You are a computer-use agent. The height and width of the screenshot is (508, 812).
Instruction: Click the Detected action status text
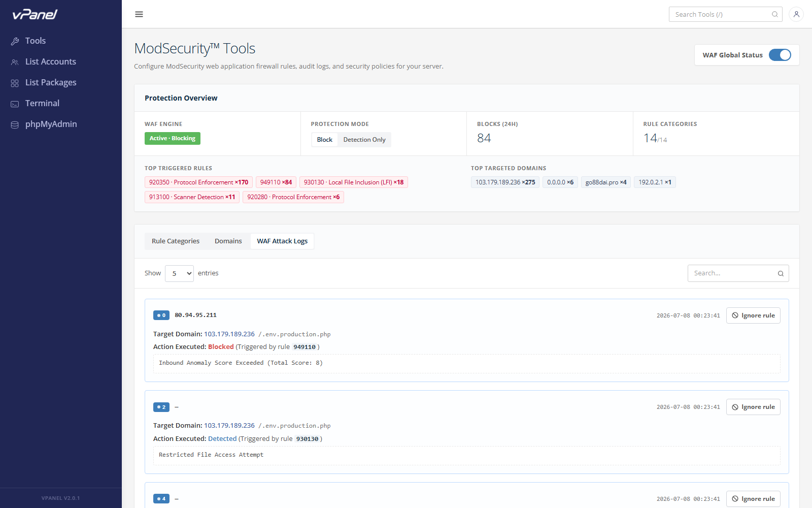(222, 438)
